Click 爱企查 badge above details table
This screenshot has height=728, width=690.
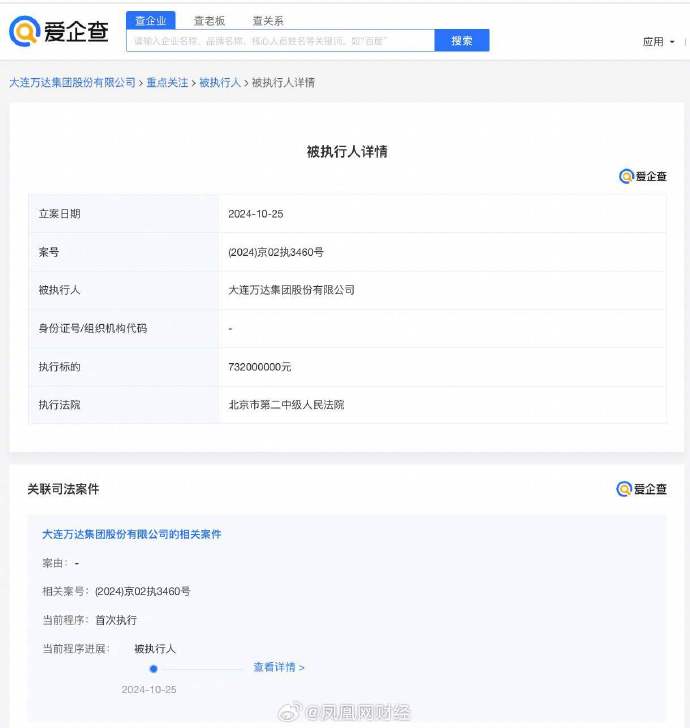(643, 176)
